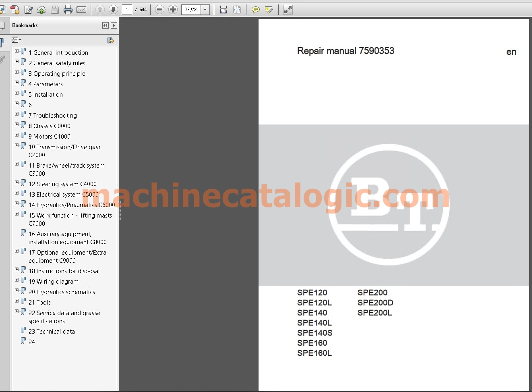
Task: Open 15 Work function - lifting masts bookmark
Action: click(x=70, y=220)
